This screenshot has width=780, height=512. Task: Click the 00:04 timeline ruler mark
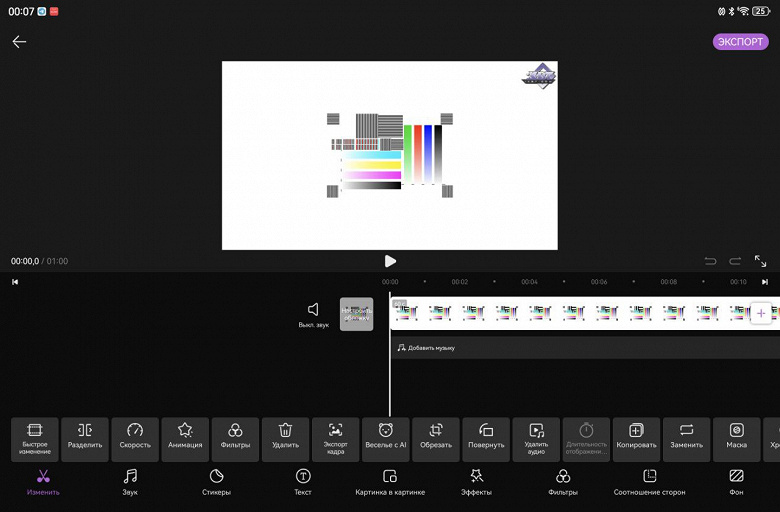point(529,282)
